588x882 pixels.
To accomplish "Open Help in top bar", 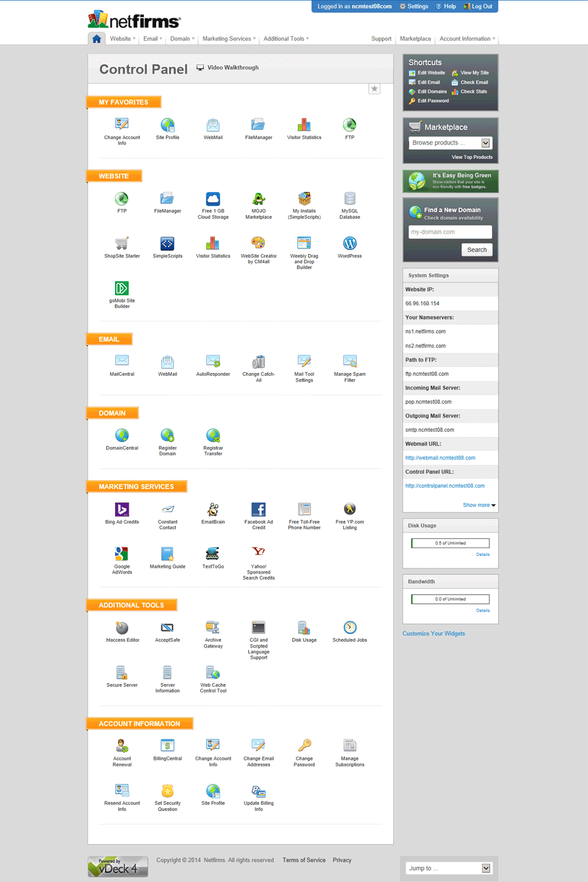I will [446, 7].
